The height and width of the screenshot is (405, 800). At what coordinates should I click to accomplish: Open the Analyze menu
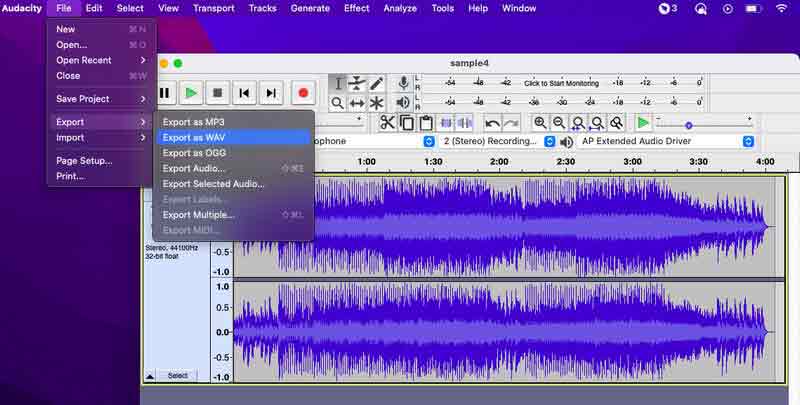400,8
